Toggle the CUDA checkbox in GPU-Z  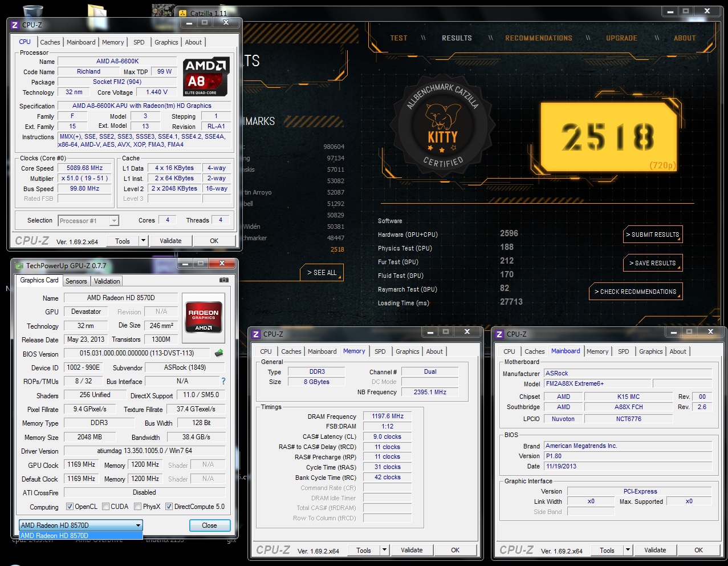click(105, 506)
